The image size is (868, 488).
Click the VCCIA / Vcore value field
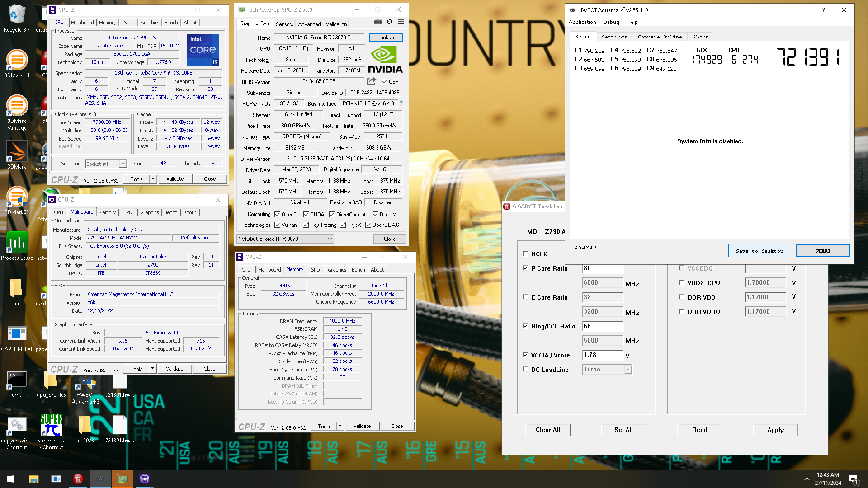tap(603, 355)
